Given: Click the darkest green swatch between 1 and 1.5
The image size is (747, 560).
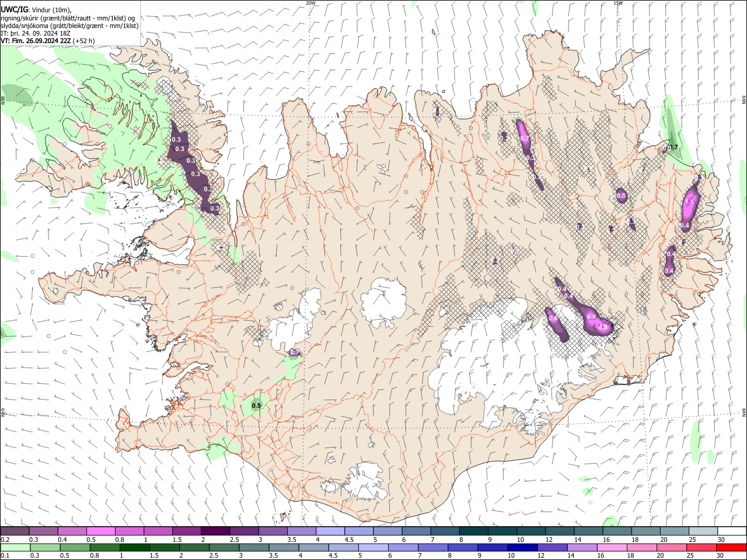Looking at the screenshot, I should tap(134, 547).
